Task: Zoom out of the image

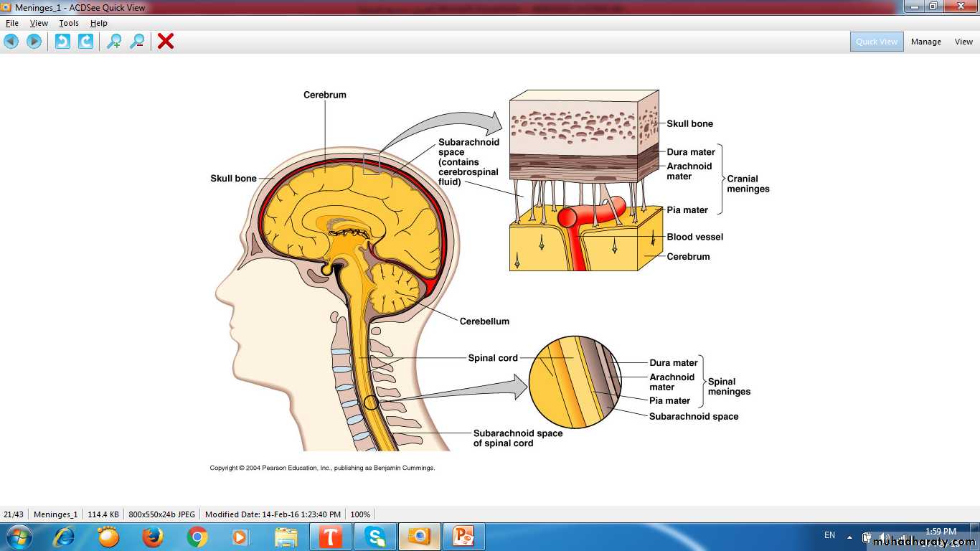Action: (137, 42)
